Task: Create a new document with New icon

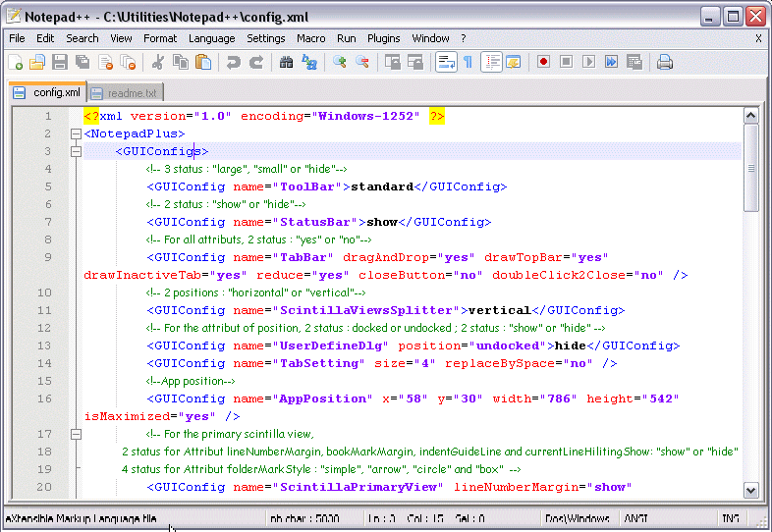Action: 16,63
